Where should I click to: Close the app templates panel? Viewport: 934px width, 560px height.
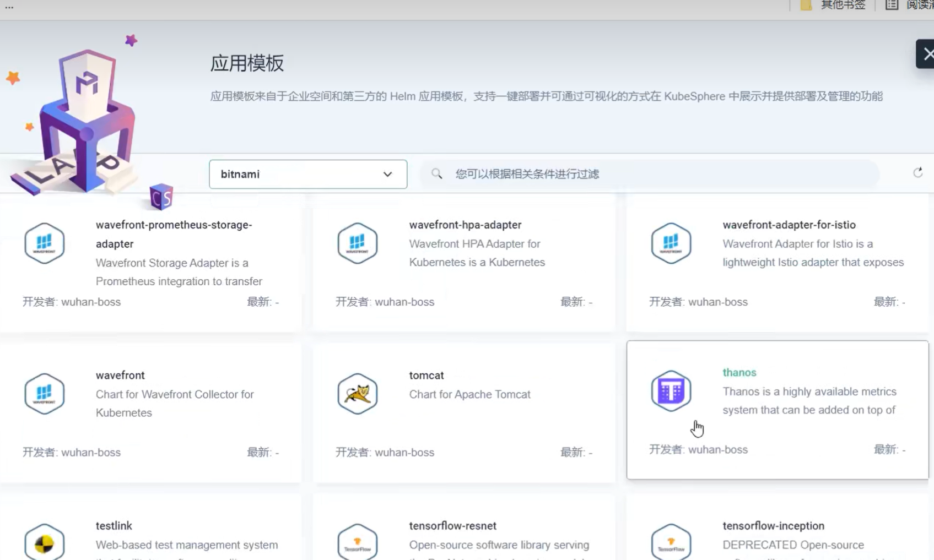(x=926, y=54)
